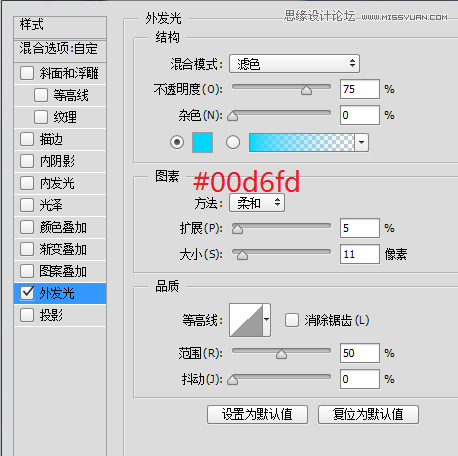
Task: Select the 光泽 style row
Action: pyautogui.click(x=60, y=205)
